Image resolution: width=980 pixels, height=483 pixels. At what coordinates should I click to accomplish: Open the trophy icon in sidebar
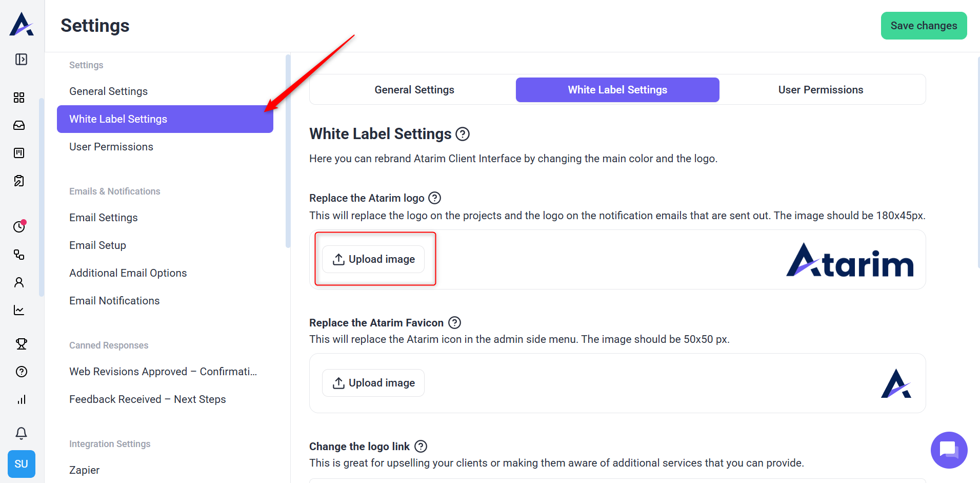pos(21,344)
